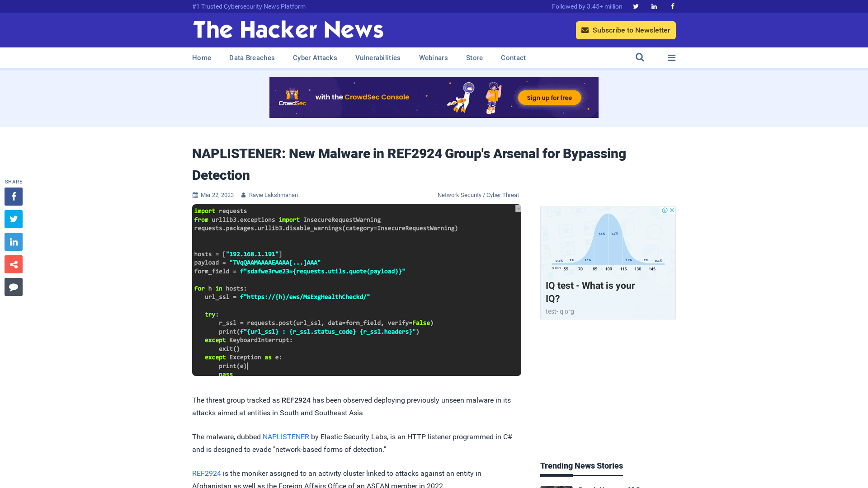Screen dimensions: 868x488
Task: Click the Twitter share icon
Action: 13,219
